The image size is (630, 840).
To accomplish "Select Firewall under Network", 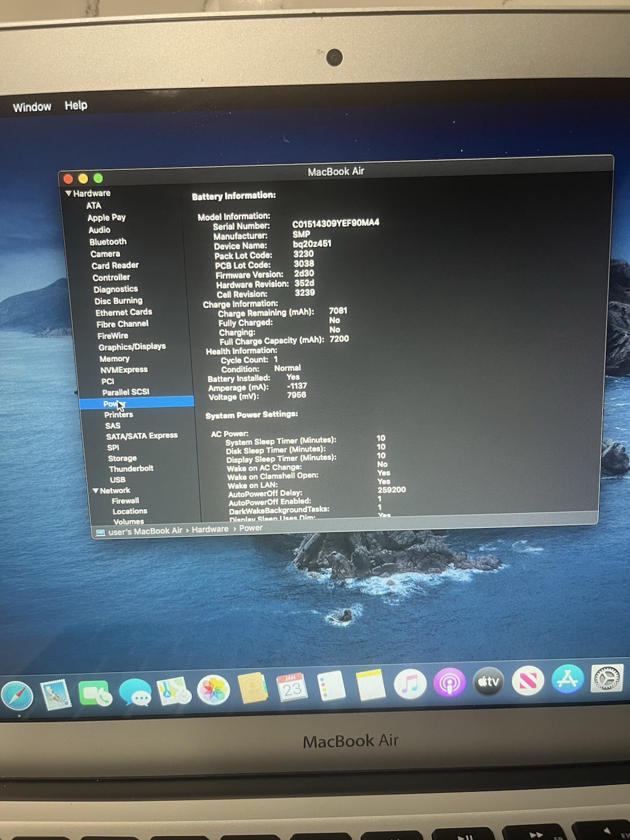I will click(125, 501).
